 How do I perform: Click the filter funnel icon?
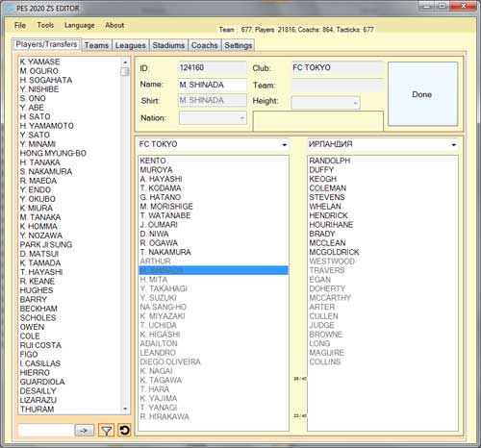[x=107, y=431]
